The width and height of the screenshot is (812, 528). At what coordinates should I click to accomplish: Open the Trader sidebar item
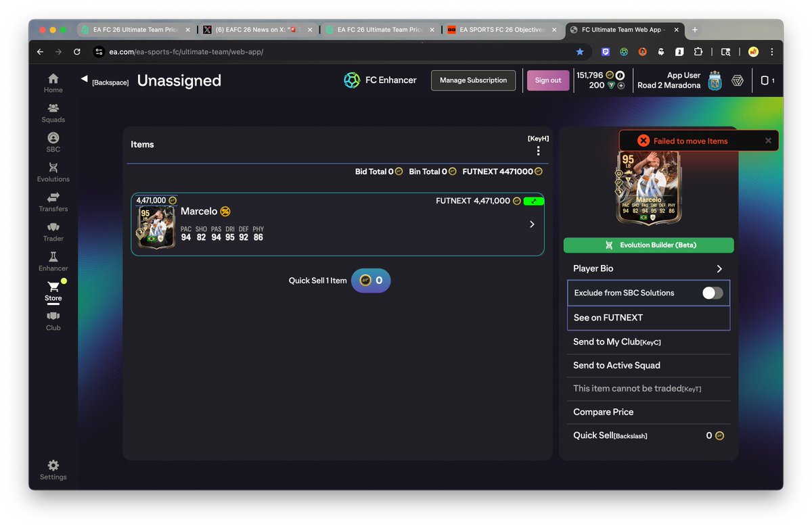click(53, 232)
